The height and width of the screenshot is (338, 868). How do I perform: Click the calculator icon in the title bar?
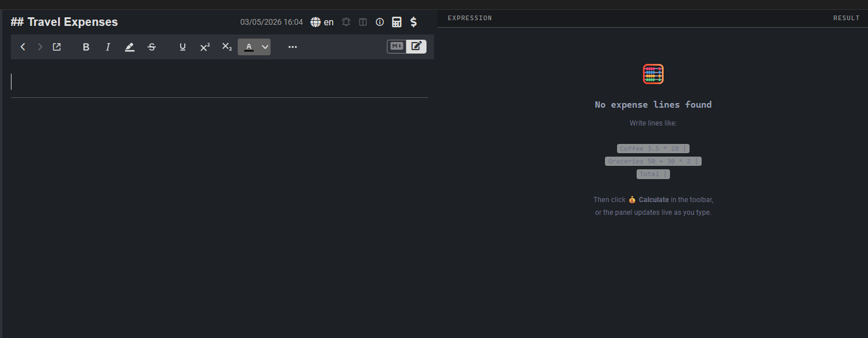397,22
